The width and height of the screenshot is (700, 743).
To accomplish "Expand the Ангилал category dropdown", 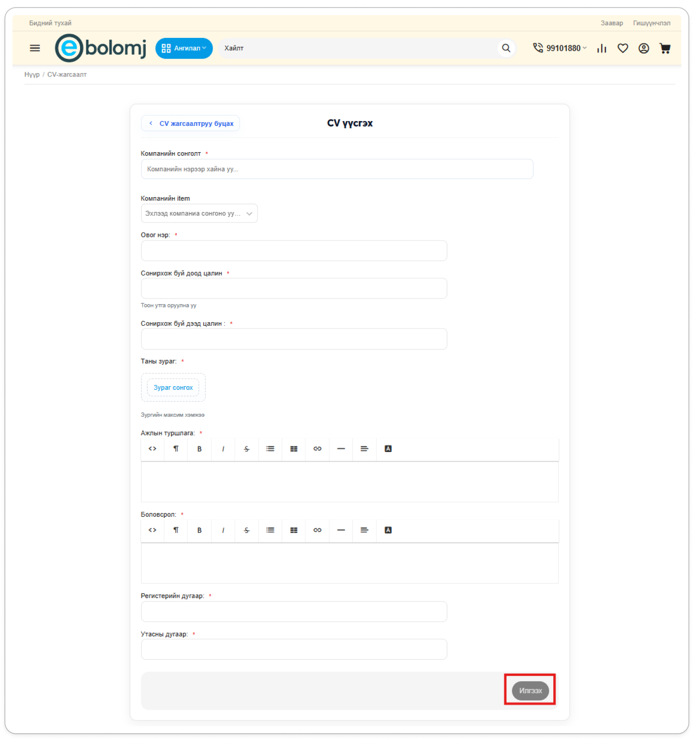I will [x=184, y=48].
